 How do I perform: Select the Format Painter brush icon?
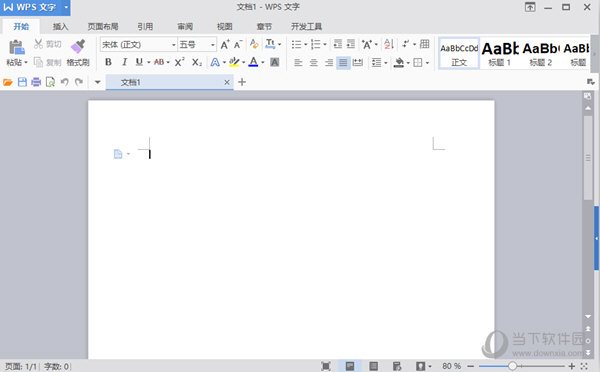click(x=78, y=46)
